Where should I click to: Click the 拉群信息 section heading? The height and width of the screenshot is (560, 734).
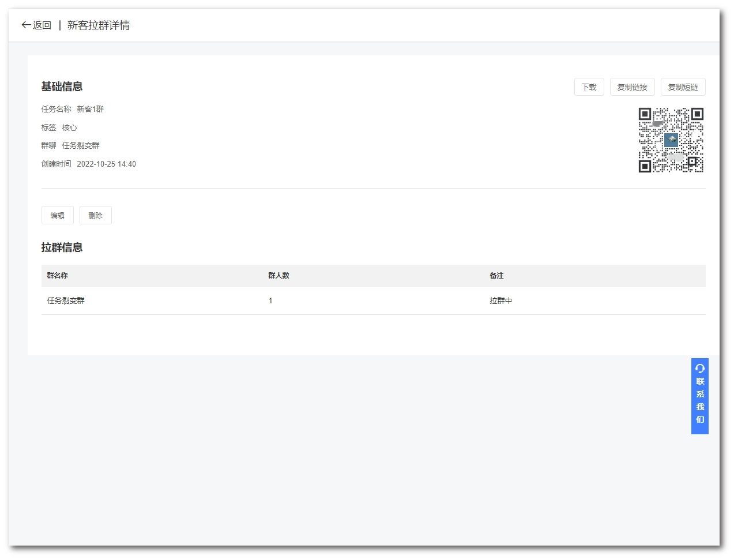(x=62, y=247)
